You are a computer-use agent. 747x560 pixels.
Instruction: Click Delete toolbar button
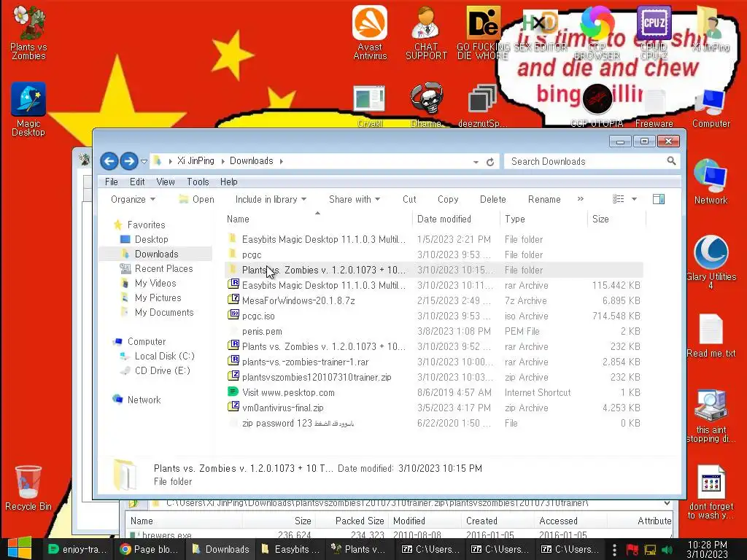(x=493, y=199)
